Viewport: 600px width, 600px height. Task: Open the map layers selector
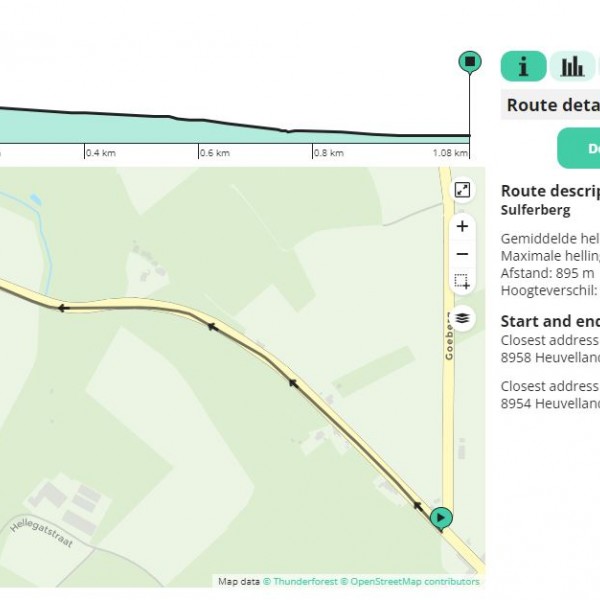[x=462, y=319]
